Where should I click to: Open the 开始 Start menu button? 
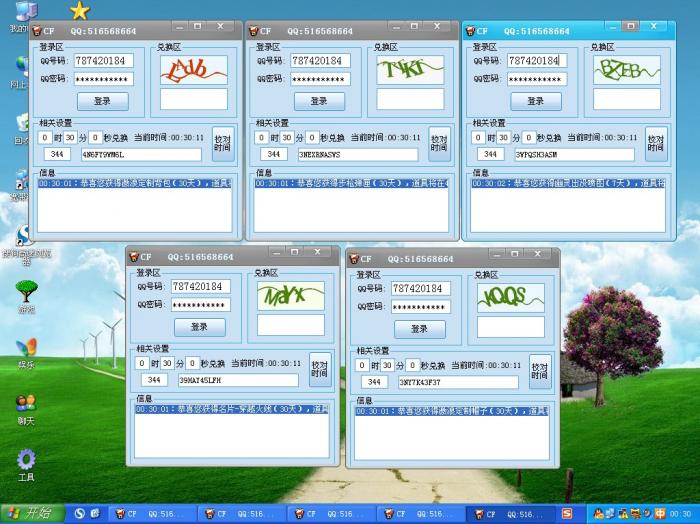tap(33, 514)
